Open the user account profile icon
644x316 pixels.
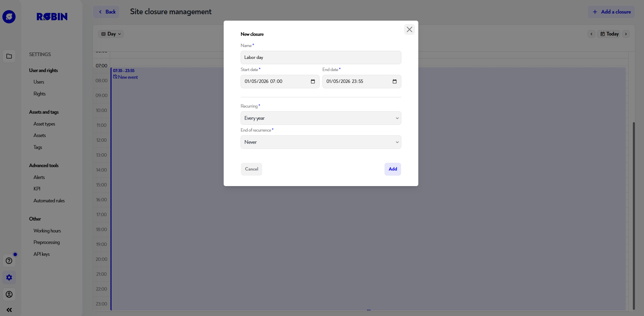9,294
